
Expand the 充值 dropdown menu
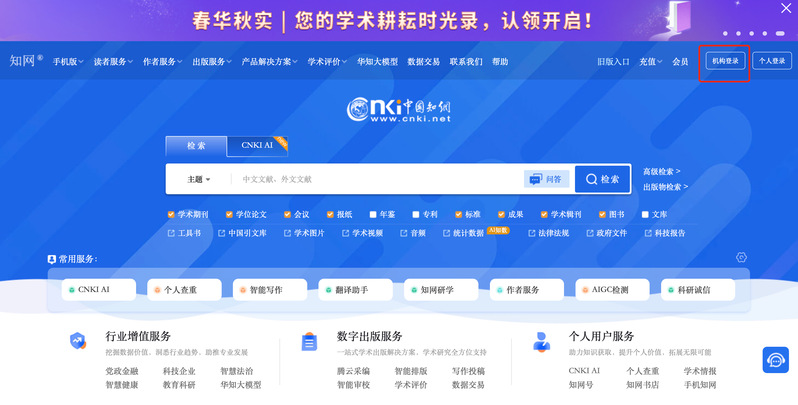click(x=650, y=62)
